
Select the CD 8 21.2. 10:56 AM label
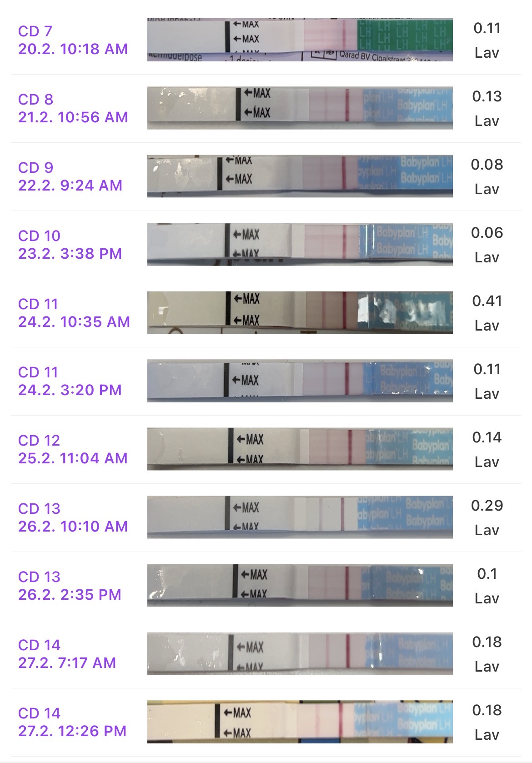(73, 108)
